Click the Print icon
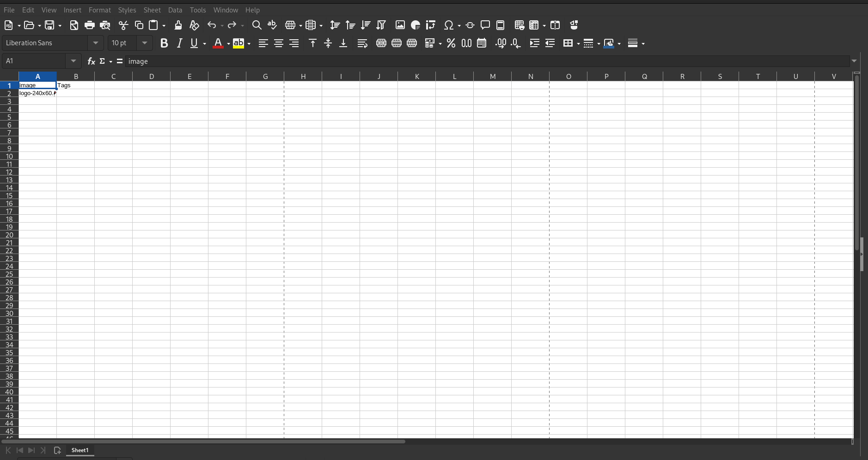 [x=90, y=25]
